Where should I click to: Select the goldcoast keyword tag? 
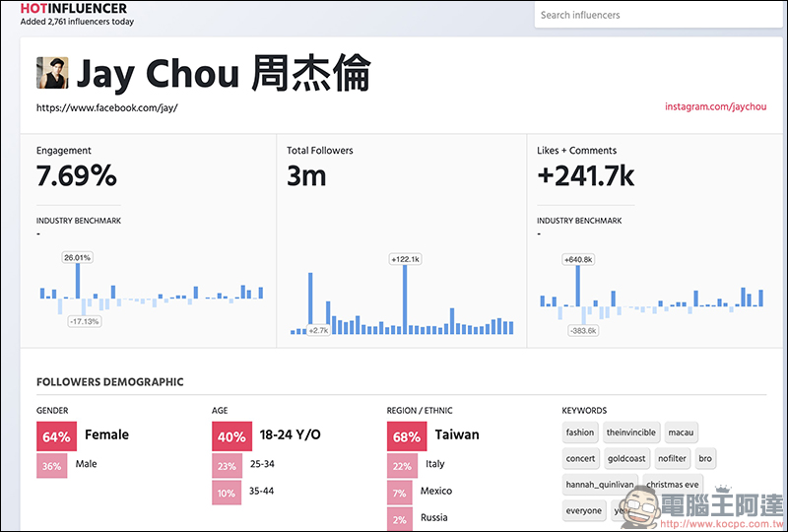tap(626, 458)
